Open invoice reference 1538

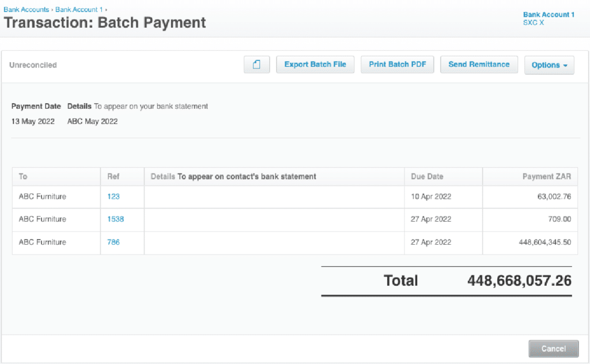coord(115,219)
